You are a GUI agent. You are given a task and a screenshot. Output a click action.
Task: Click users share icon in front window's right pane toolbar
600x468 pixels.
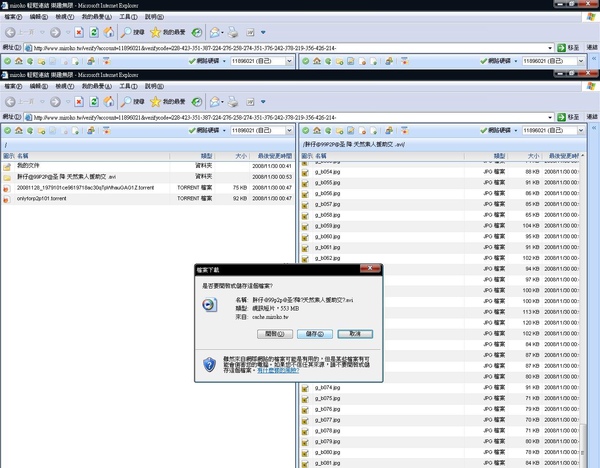pyautogui.click(x=389, y=130)
